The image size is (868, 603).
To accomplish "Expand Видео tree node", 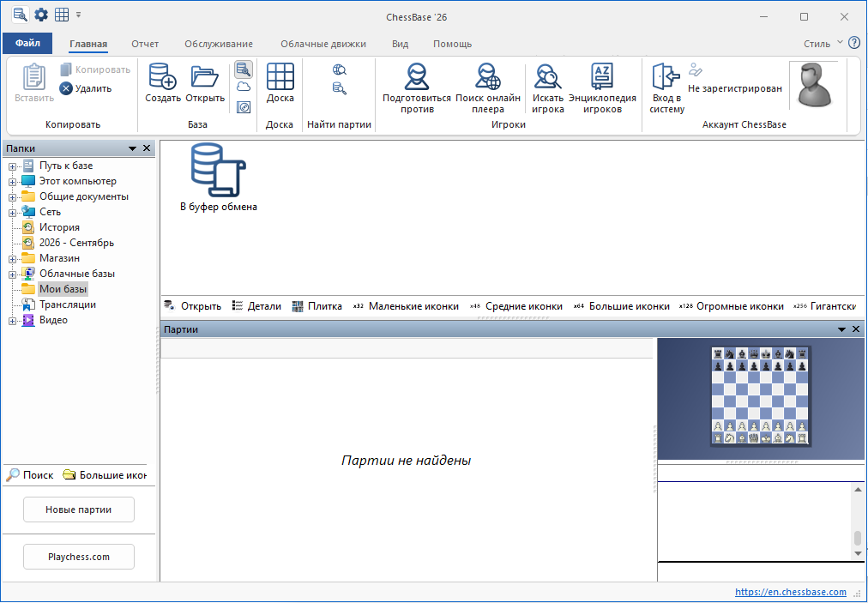I will click(x=12, y=321).
